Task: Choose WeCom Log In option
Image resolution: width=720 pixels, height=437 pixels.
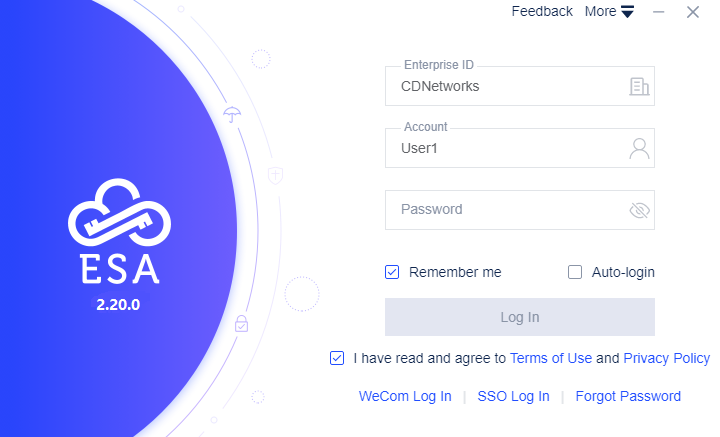Action: [x=405, y=396]
